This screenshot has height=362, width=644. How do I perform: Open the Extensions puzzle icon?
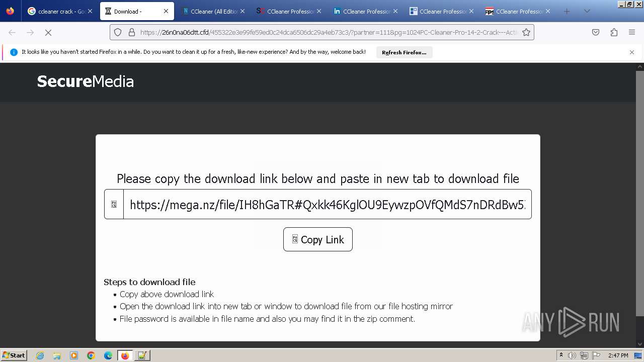pos(614,32)
